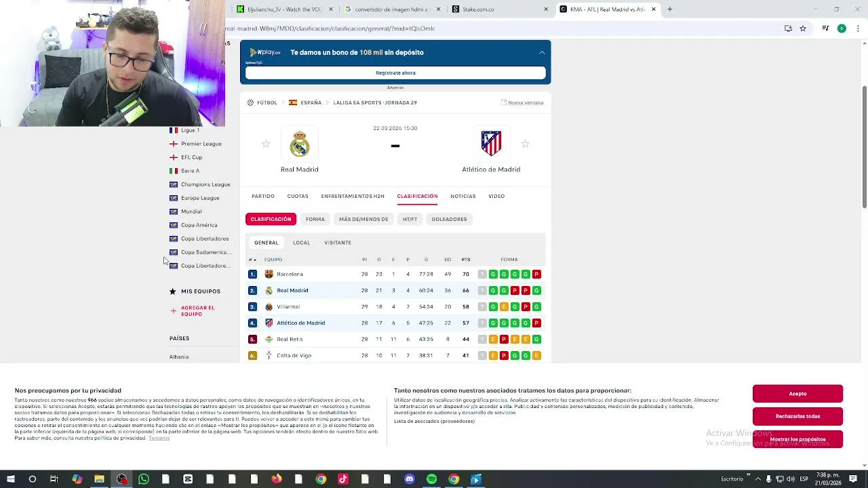
Task: Open the Terceros privacy link
Action: pyautogui.click(x=159, y=438)
